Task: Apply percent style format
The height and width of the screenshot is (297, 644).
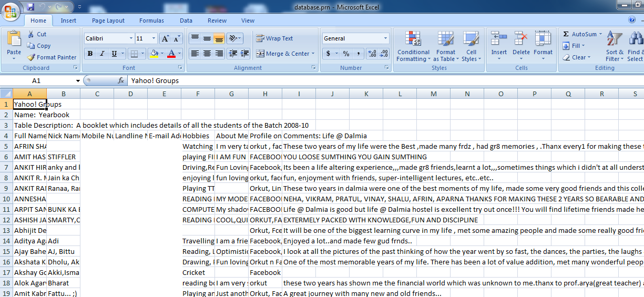Action: pyautogui.click(x=346, y=54)
